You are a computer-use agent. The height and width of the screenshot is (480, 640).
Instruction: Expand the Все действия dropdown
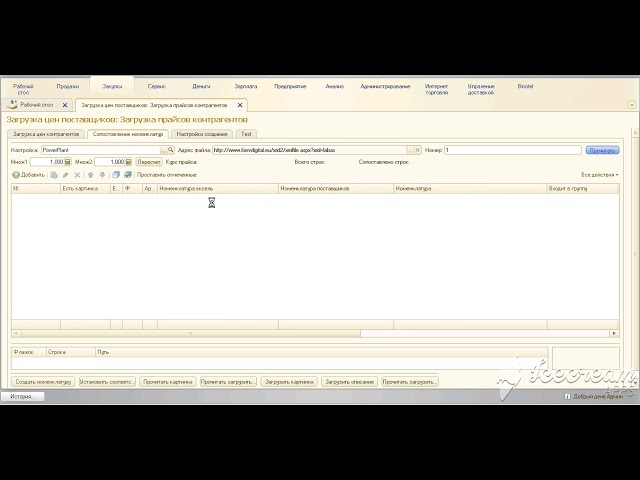pyautogui.click(x=600, y=175)
